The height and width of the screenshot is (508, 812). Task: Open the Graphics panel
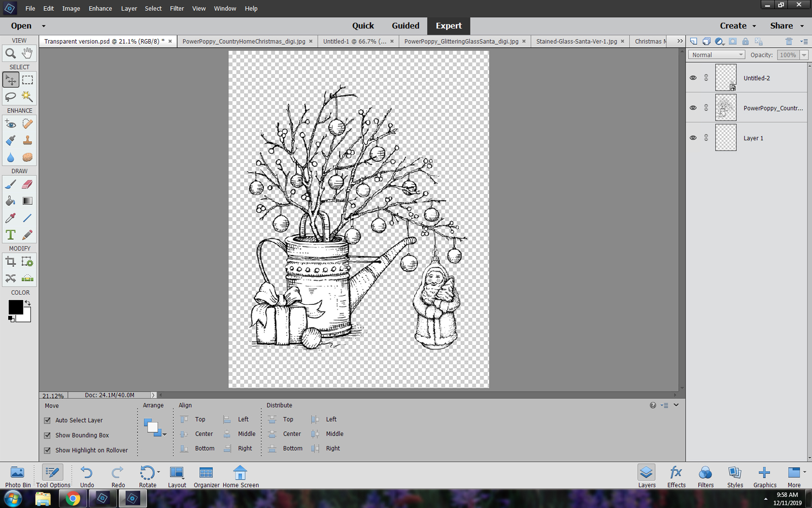(765, 477)
